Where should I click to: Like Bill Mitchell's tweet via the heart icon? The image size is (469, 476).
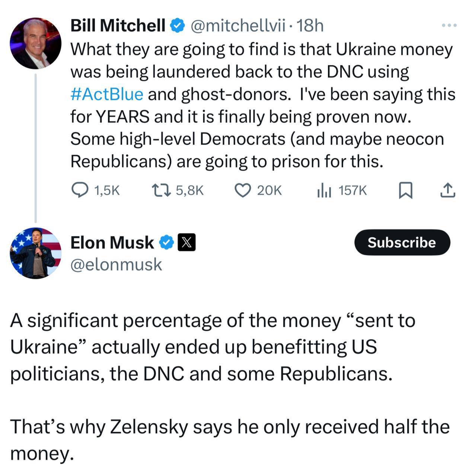click(243, 190)
